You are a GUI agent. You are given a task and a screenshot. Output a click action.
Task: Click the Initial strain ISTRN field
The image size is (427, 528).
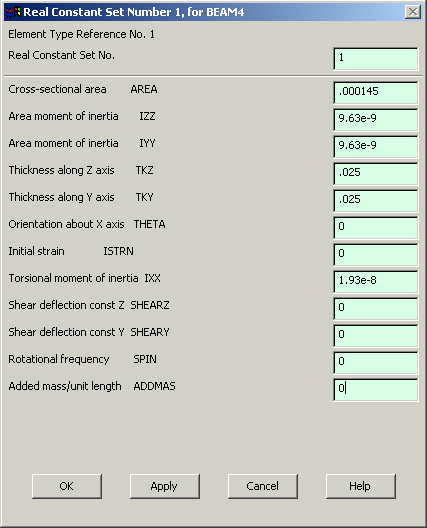pos(375,254)
